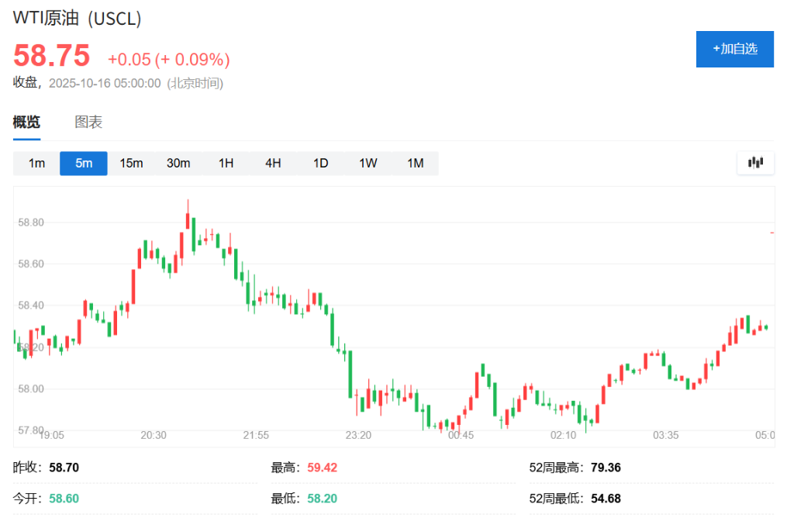Screen dimensions: 794x532
Task: Switch to the 图表 tab
Action: tap(88, 123)
